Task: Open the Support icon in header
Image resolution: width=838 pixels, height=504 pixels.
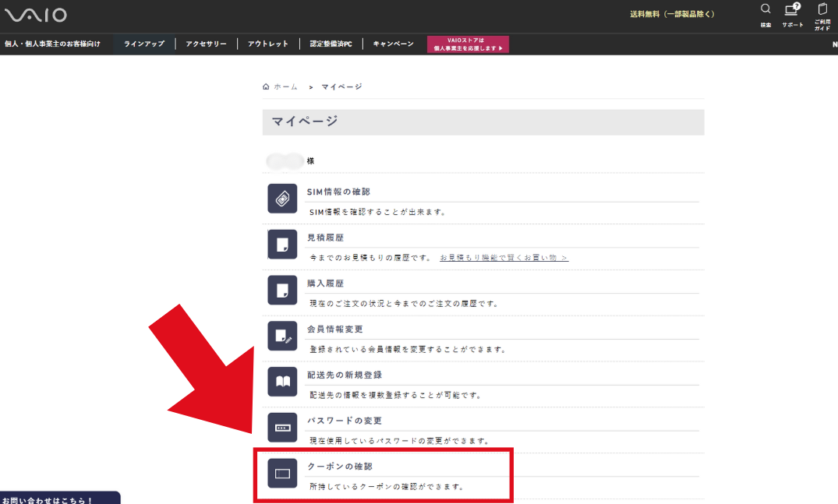Action: point(792,10)
